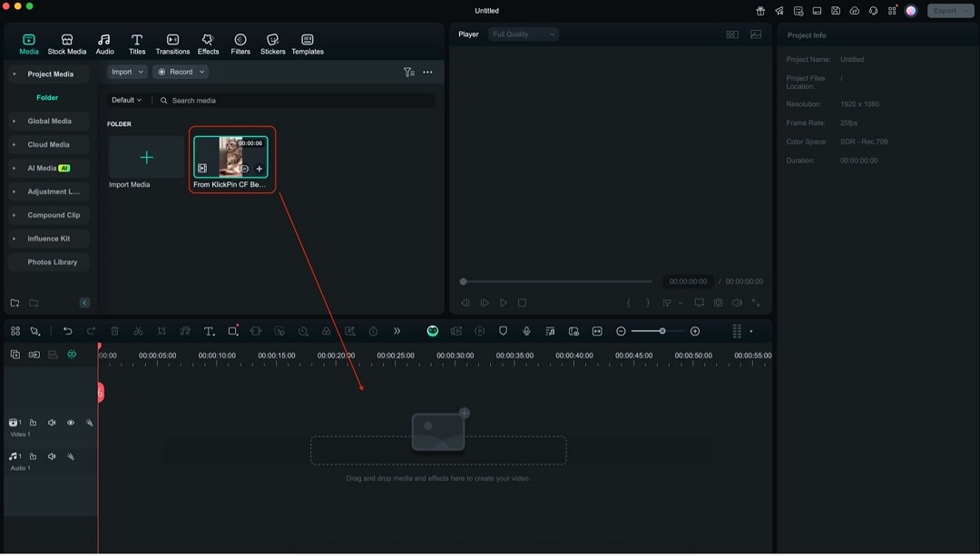Open the Import dropdown

coord(127,72)
